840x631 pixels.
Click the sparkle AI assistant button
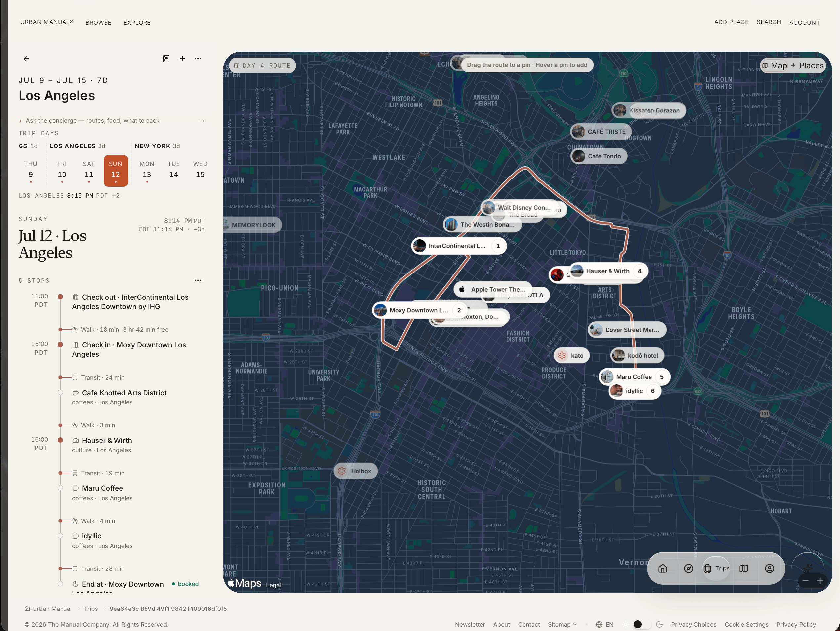808,568
